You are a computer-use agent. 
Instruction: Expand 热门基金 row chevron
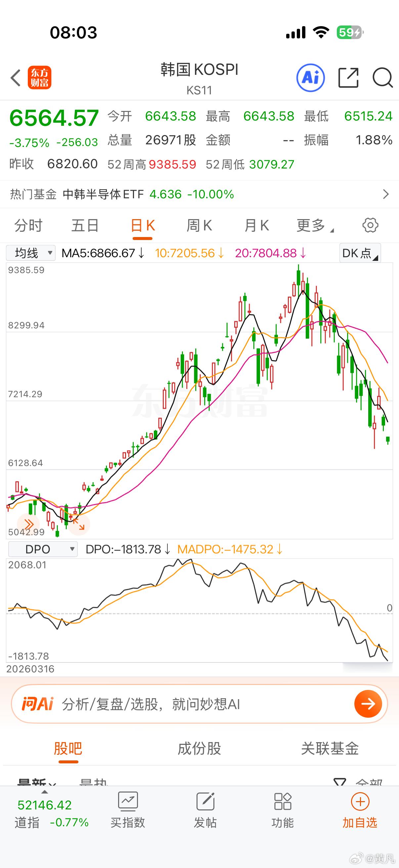[386, 194]
